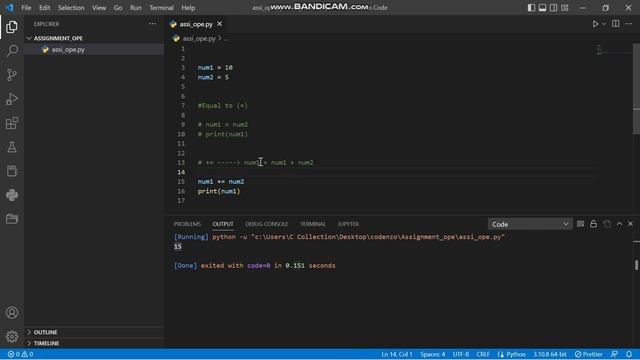Screen dimensions: 640x360
Task: Change end of line sequence CRLF
Action: (x=483, y=354)
